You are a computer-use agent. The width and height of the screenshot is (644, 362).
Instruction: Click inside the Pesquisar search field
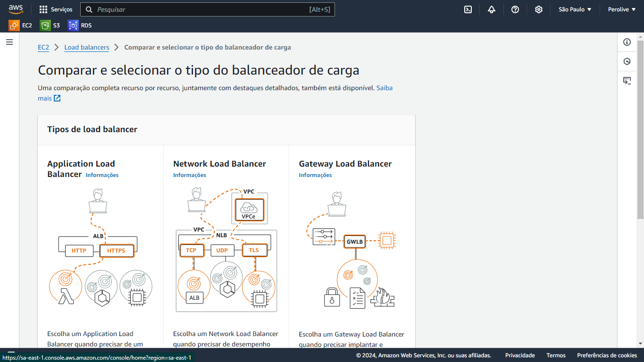pos(208,9)
